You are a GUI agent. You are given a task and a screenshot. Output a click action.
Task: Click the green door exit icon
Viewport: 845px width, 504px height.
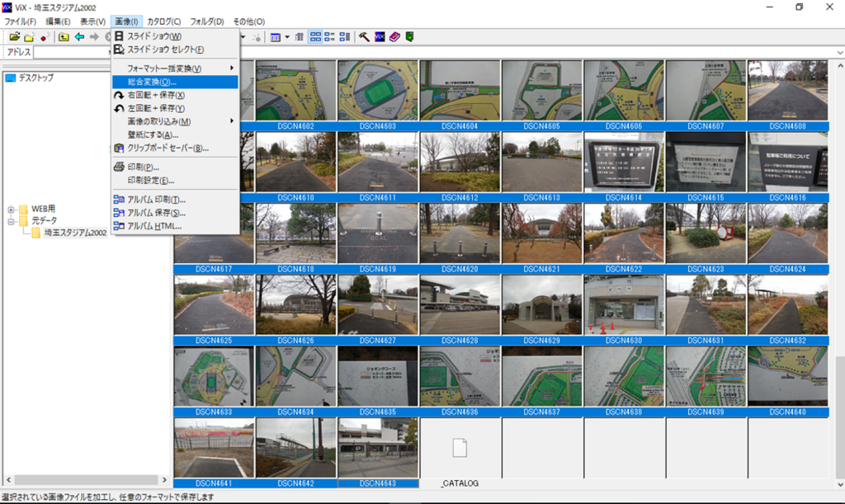409,37
